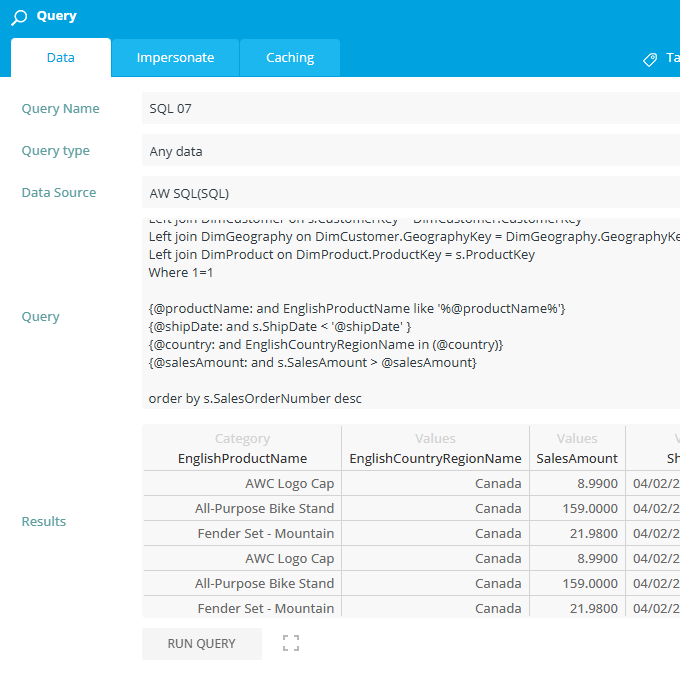This screenshot has width=680, height=680.
Task: Click the Category label above EnglishProductName
Action: pos(242,438)
